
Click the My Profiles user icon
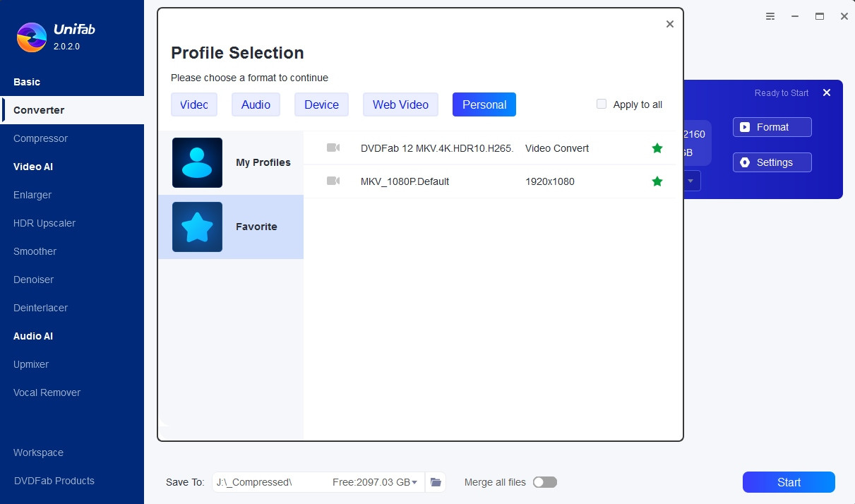tap(197, 162)
